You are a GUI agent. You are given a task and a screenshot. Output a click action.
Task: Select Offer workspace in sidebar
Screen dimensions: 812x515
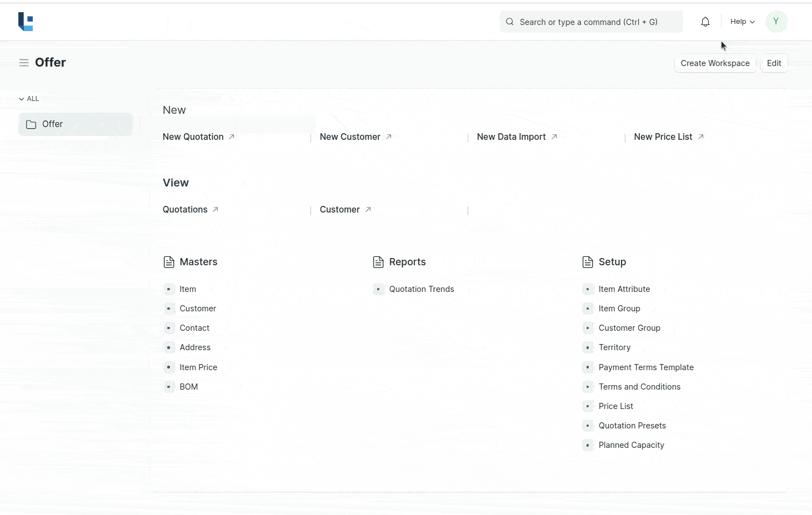tap(75, 124)
